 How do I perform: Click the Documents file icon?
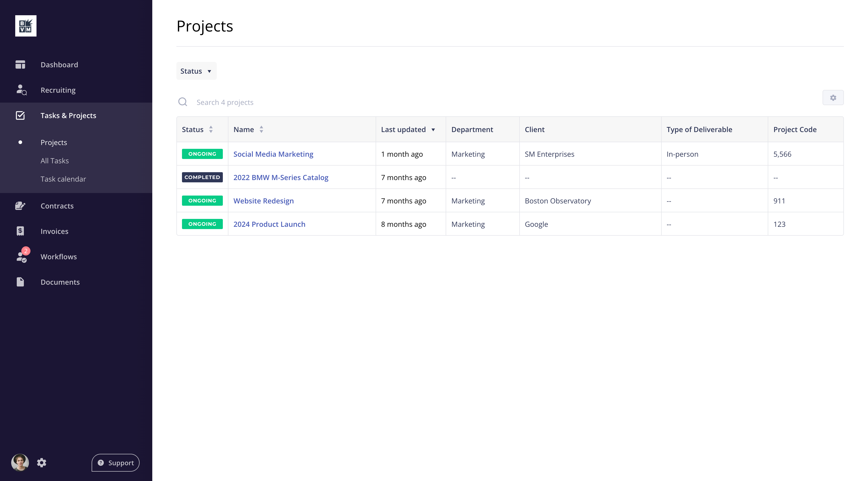pos(20,282)
